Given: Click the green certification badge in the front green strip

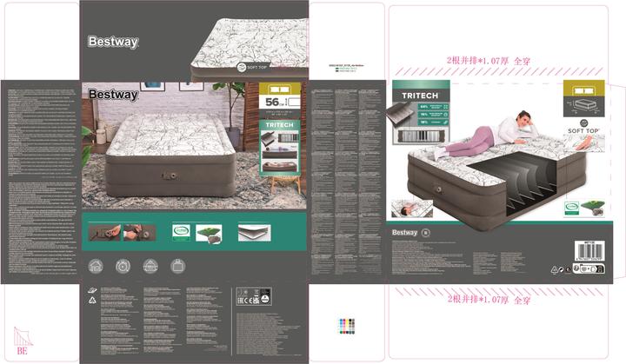Looking at the screenshot, I should pos(181,233).
